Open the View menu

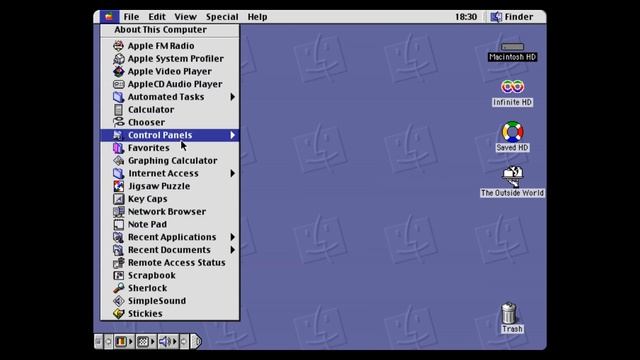click(x=185, y=17)
